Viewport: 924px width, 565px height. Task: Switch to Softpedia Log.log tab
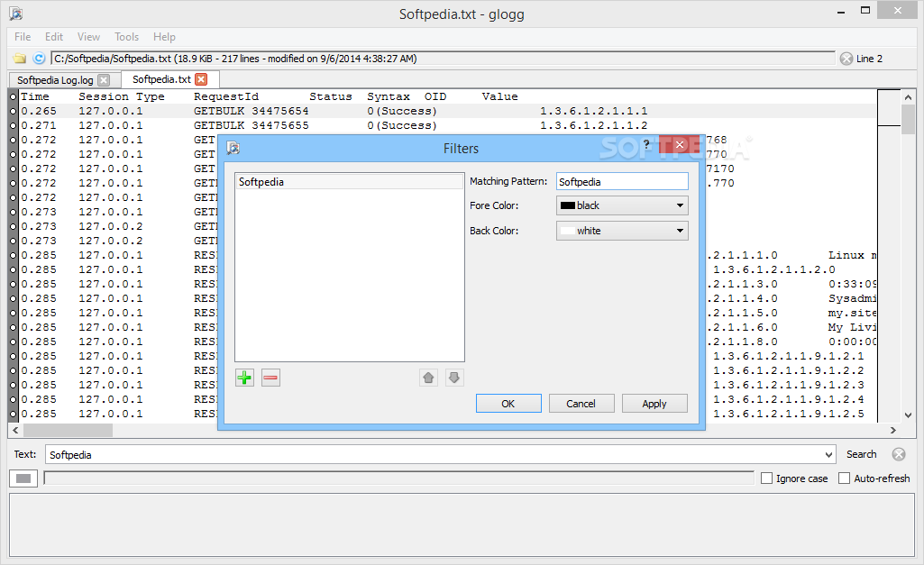pyautogui.click(x=55, y=80)
